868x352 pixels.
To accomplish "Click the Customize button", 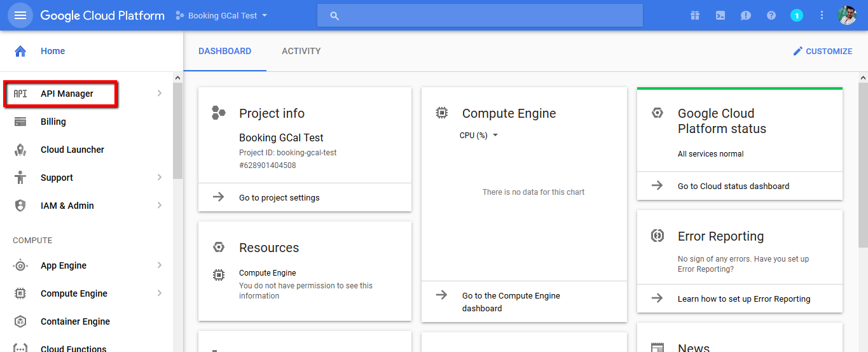I will coord(822,51).
